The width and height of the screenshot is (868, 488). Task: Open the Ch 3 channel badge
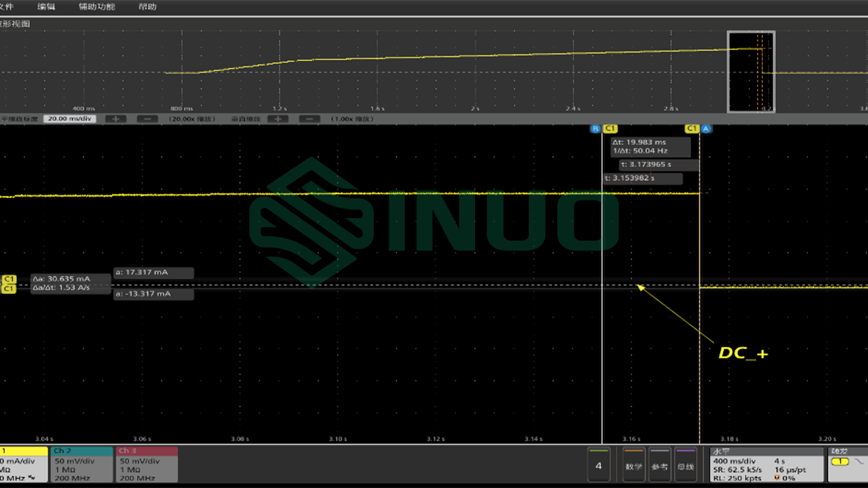tap(146, 465)
